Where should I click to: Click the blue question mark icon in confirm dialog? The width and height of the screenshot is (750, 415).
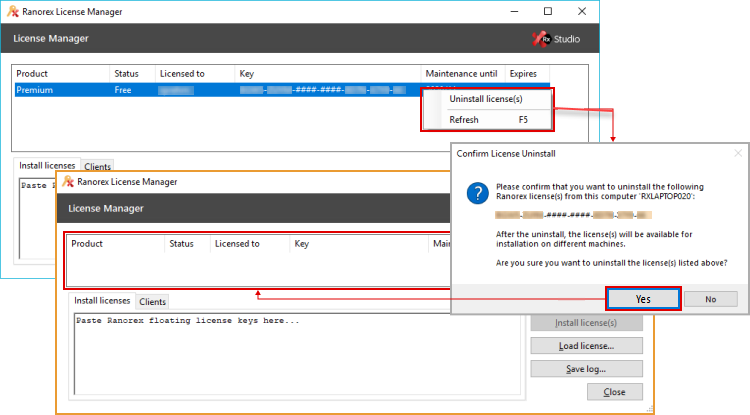pyautogui.click(x=477, y=193)
